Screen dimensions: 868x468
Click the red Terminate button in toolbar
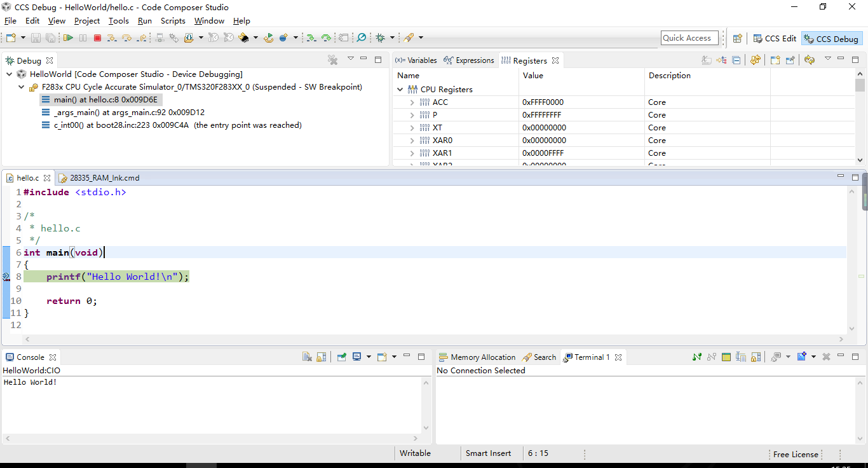(x=97, y=38)
